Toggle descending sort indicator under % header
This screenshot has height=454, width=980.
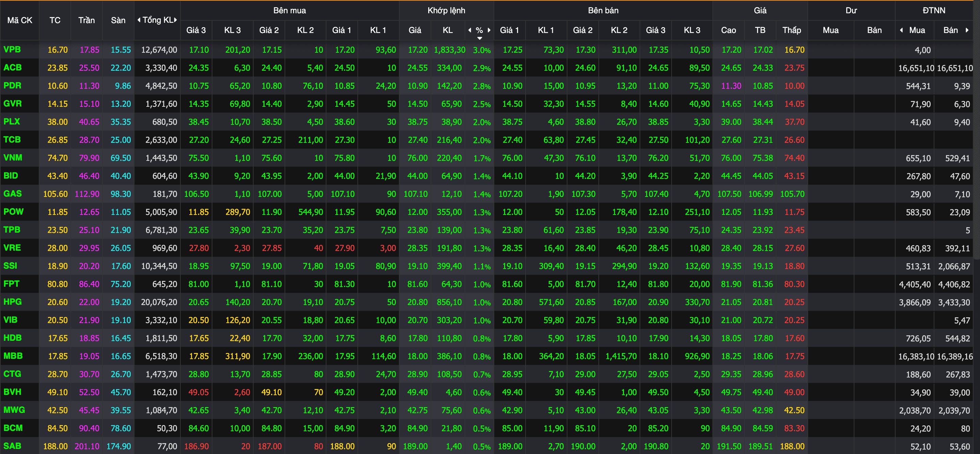[x=479, y=38]
